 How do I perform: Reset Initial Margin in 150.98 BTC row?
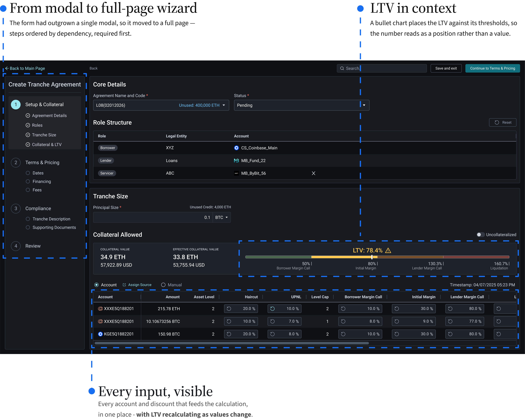397,334
